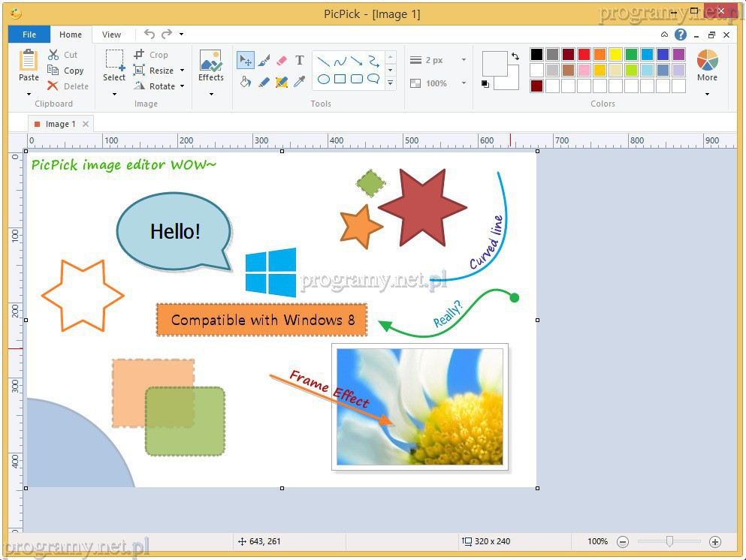Viewport: 746px width, 560px height.
Task: Reset colors to black and white
Action: [x=486, y=84]
